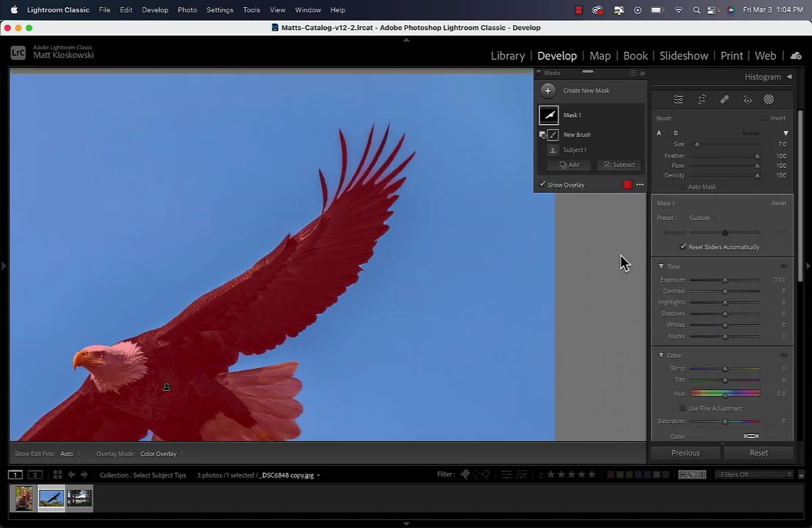Viewport: 812px width, 528px height.
Task: Select the Masking circle tool
Action: coord(769,100)
